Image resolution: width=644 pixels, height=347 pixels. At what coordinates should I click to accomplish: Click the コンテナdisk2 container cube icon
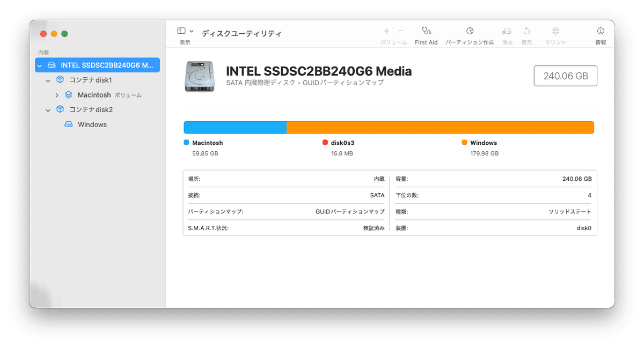pos(60,109)
